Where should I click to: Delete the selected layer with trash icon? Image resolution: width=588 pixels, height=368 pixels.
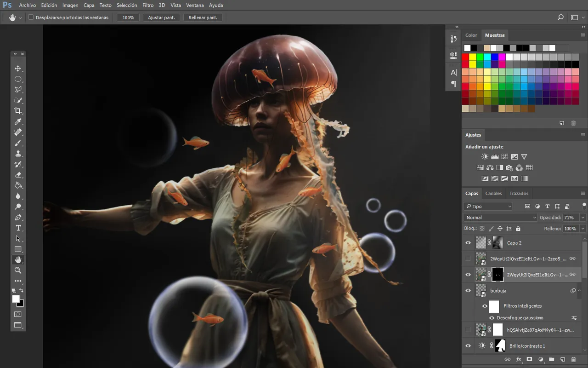(573, 359)
